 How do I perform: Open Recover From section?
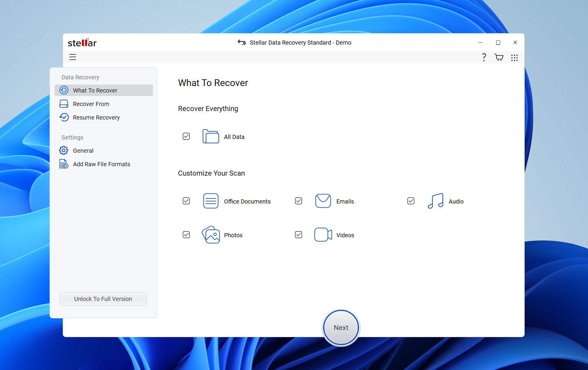coord(104,104)
